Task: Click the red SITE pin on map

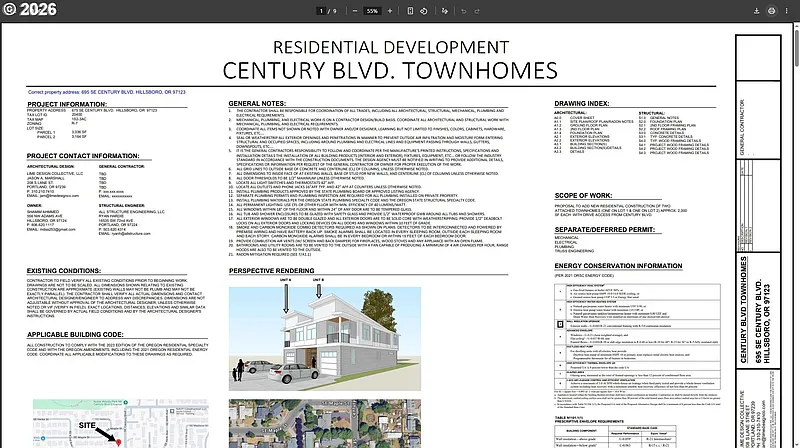Action: [118, 440]
